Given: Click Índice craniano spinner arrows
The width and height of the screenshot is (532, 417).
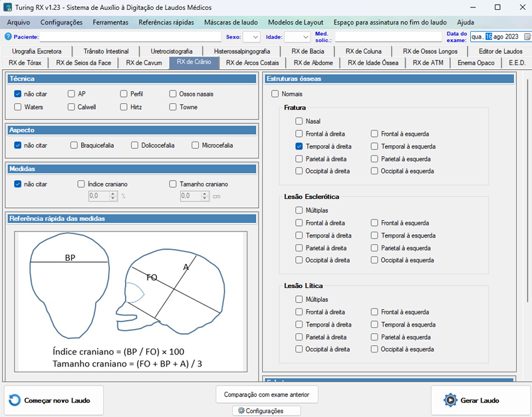Looking at the screenshot, I should [113, 196].
